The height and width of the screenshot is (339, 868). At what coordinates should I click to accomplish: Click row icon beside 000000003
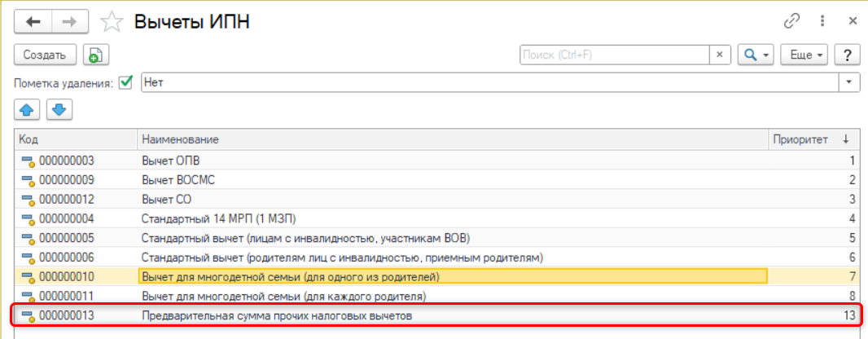28,161
